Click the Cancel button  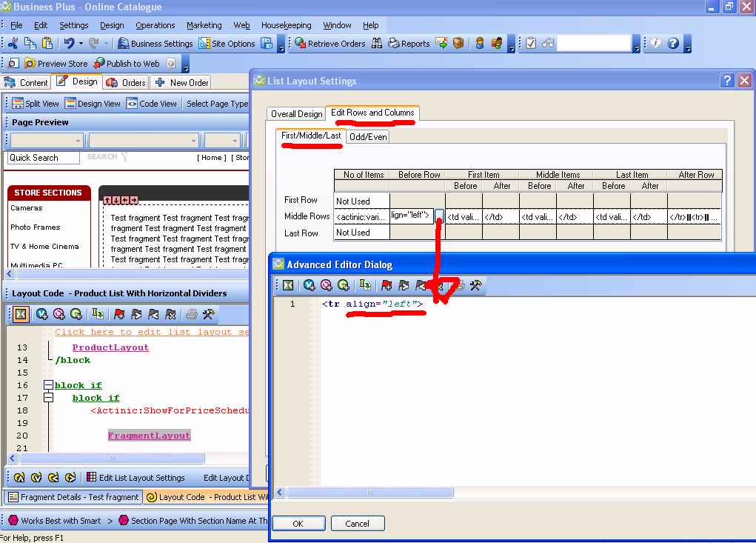pos(357,524)
